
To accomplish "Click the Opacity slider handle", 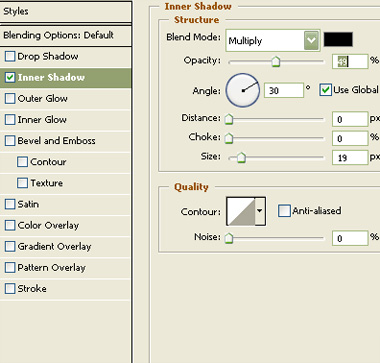I will point(276,62).
